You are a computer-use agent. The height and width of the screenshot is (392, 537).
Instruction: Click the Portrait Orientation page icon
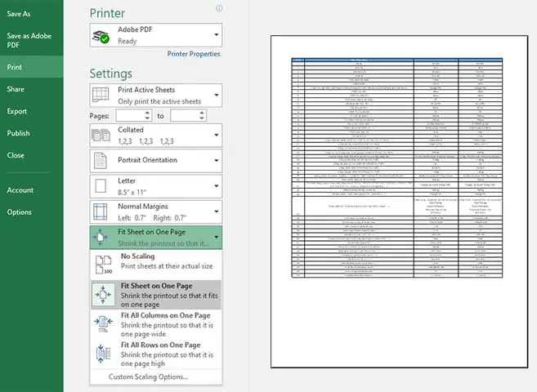tap(101, 160)
